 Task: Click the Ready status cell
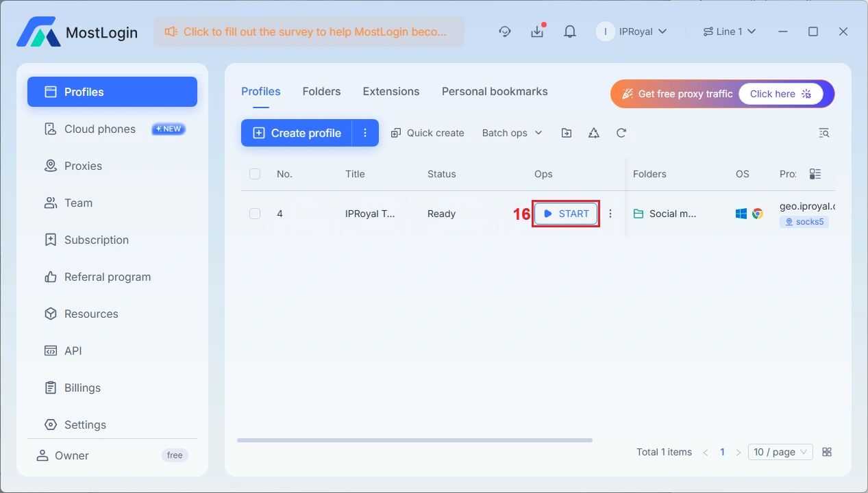coord(441,214)
